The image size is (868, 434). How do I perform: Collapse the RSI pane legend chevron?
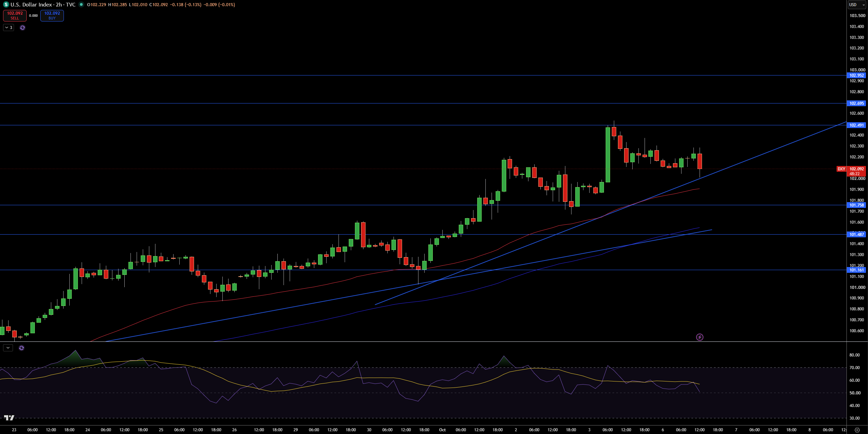point(8,348)
